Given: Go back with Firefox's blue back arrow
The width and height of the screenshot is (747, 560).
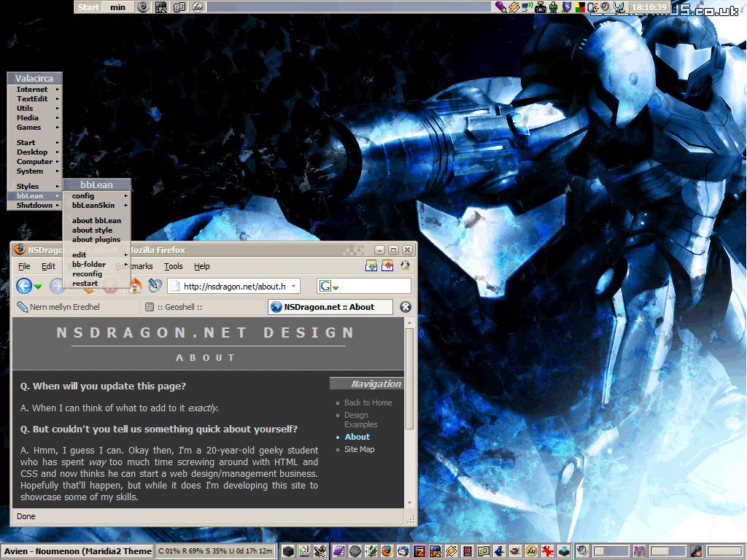Looking at the screenshot, I should coord(24,286).
